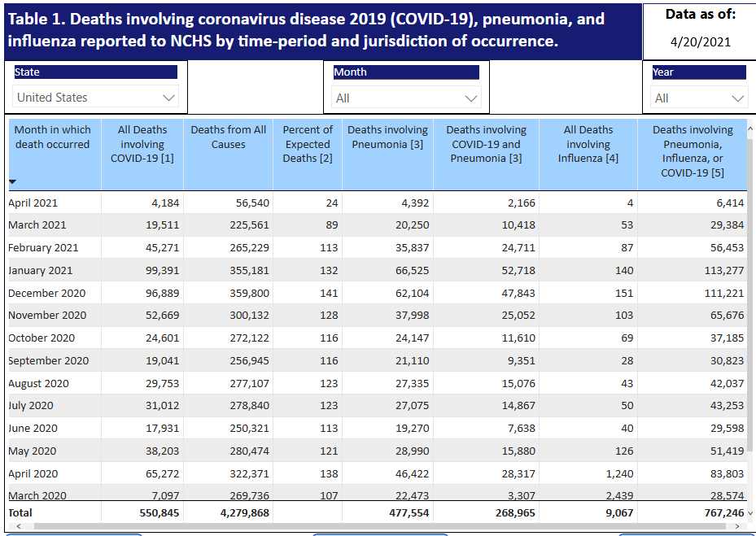Click the Total row label
Image resolution: width=756 pixels, height=536 pixels.
point(22,512)
